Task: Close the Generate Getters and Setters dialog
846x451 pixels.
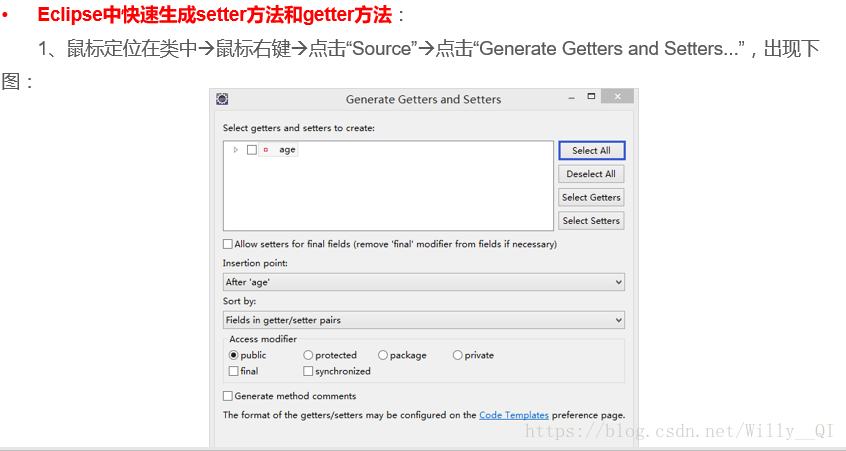Action: pyautogui.click(x=617, y=97)
